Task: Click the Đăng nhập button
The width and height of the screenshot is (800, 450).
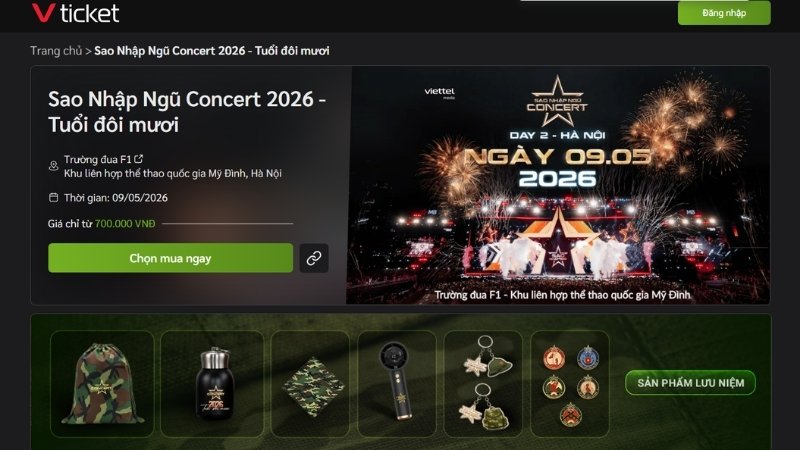Action: coord(724,13)
